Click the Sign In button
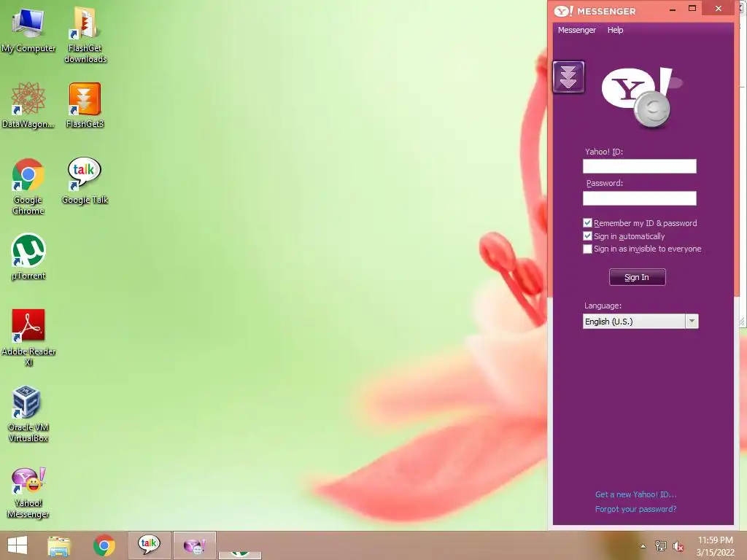Screen dimensions: 747x560 637,277
